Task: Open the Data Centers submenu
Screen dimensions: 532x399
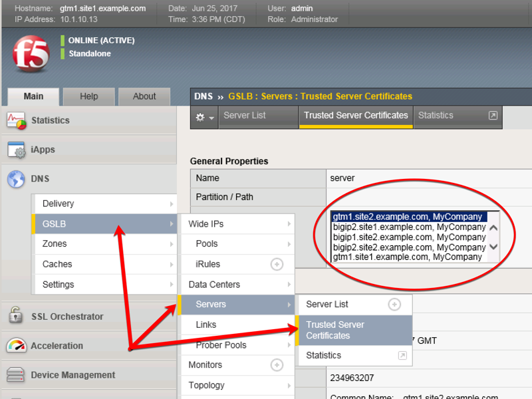Action: pyautogui.click(x=237, y=285)
